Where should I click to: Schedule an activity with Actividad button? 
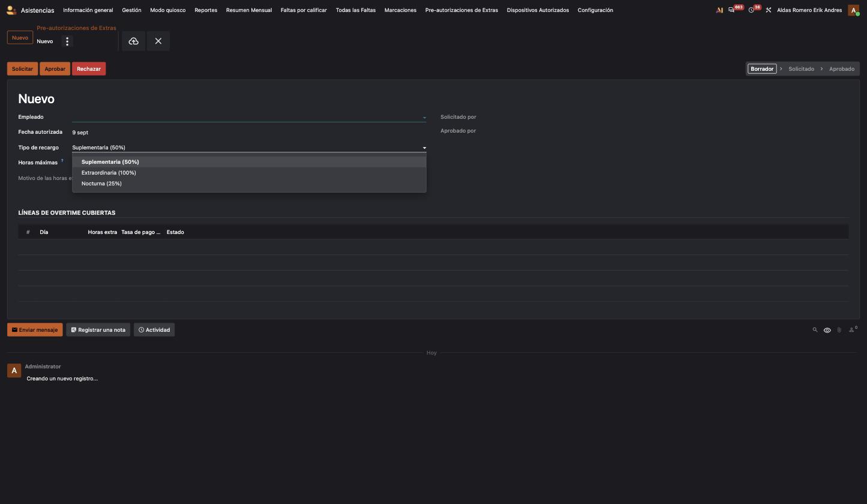point(154,330)
